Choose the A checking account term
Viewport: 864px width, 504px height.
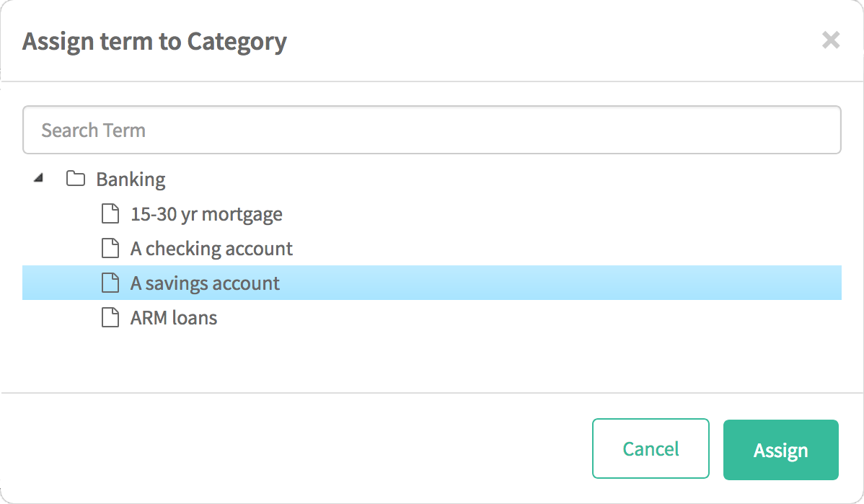[211, 249]
